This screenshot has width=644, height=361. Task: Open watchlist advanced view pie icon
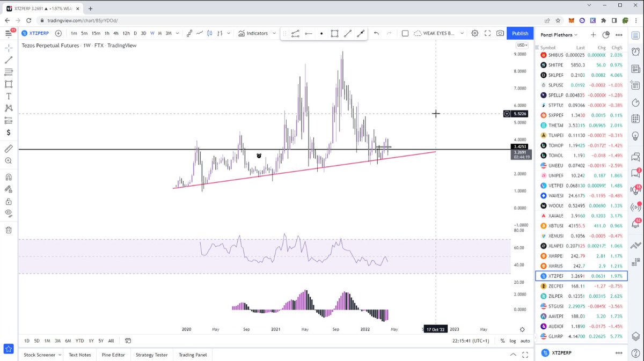(606, 35)
